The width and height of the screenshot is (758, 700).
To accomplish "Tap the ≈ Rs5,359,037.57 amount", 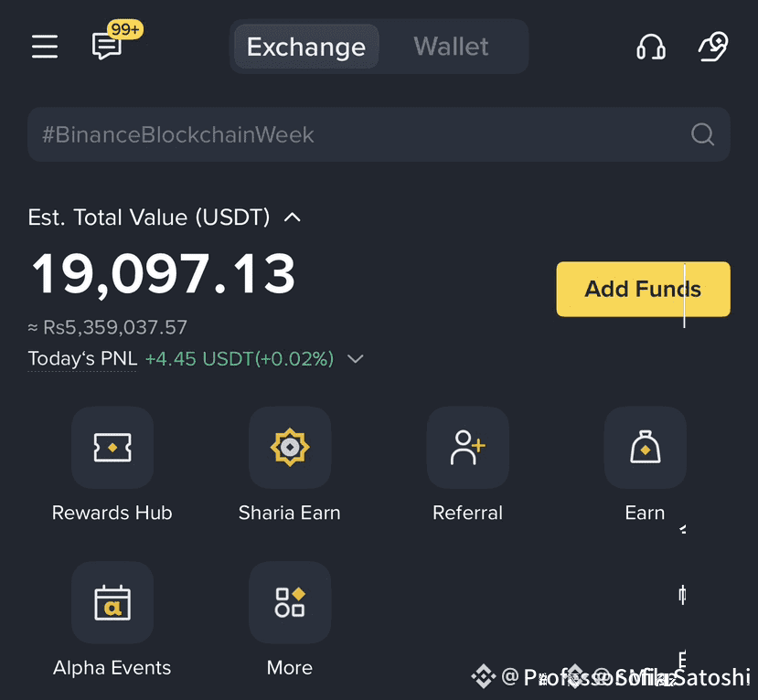I will coord(107,327).
